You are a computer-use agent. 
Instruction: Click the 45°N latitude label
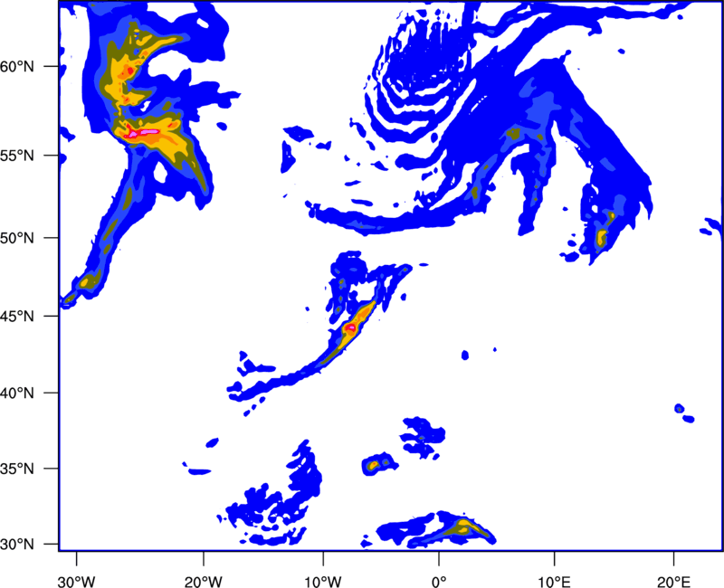click(x=17, y=316)
